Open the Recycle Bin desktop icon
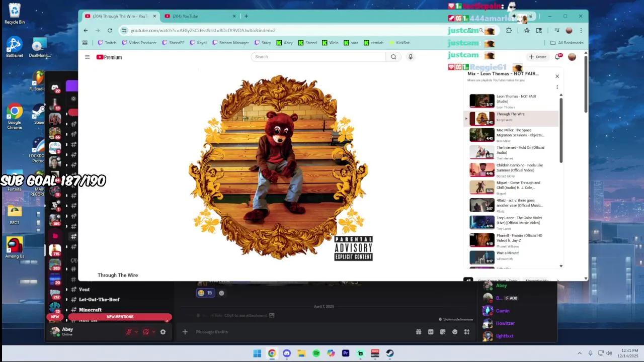Screen dimensions: 644x362 (x=15, y=14)
